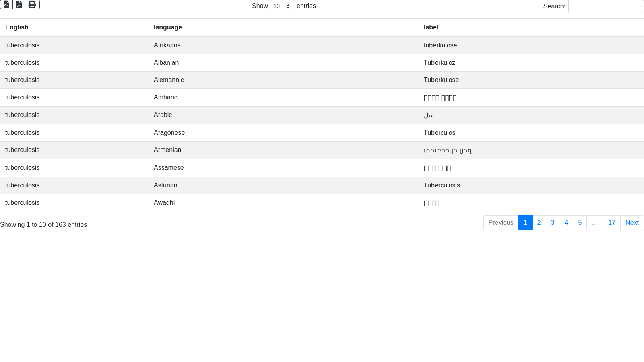The image size is (644, 362).
Task: Click the Awadhi language cell
Action: (164, 203)
